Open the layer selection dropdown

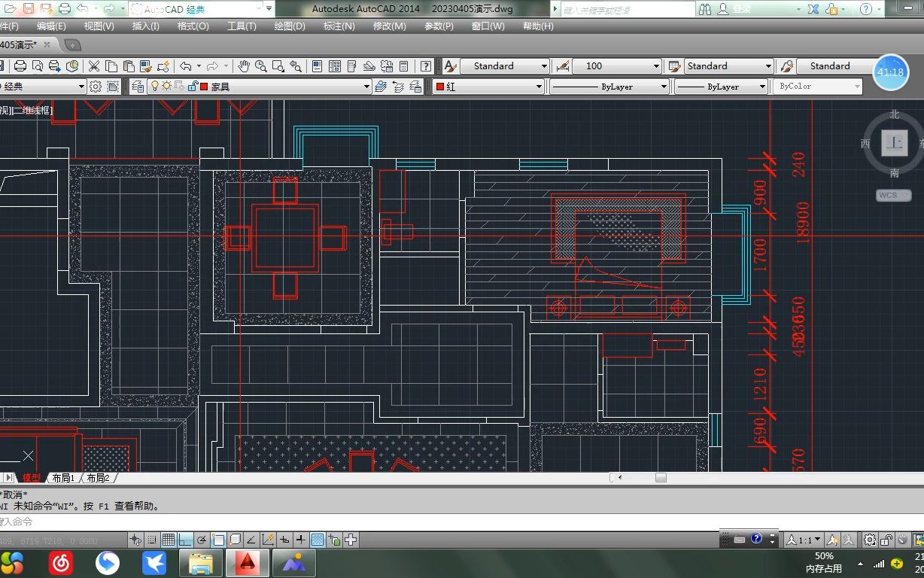(367, 86)
